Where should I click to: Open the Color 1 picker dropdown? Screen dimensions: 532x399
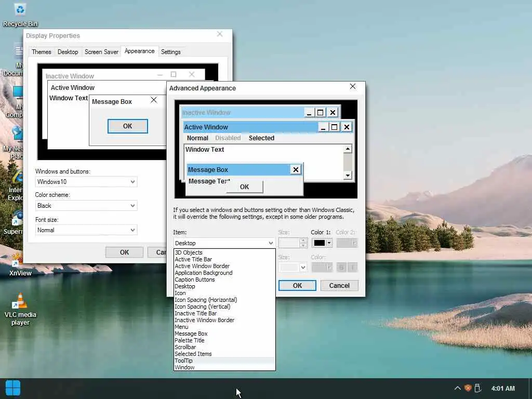point(322,243)
